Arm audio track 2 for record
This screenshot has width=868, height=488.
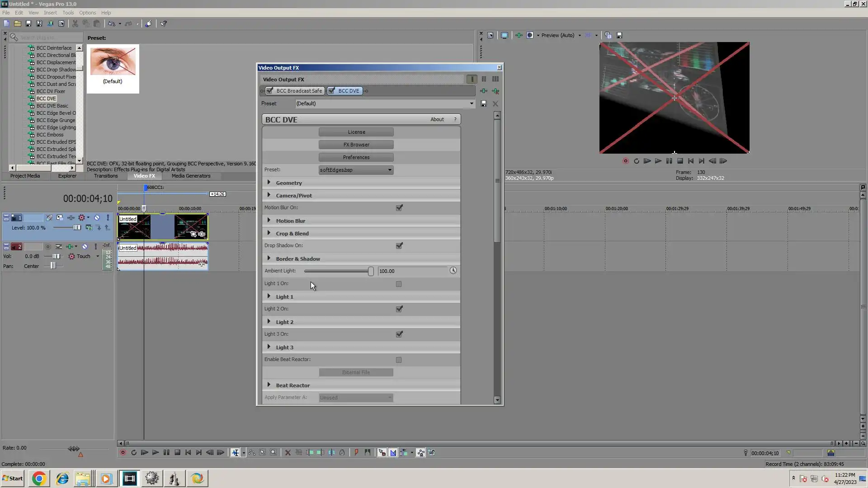pos(47,247)
